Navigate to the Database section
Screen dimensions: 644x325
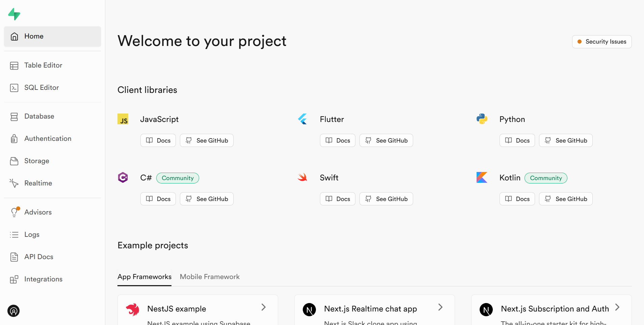[x=39, y=116]
